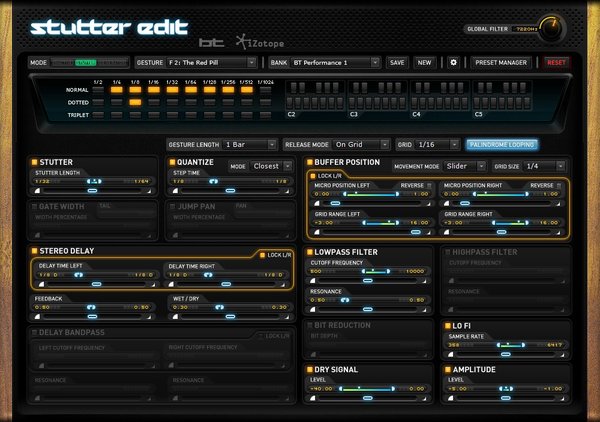Enable the Normal 1/4 note cell

pyautogui.click(x=117, y=90)
